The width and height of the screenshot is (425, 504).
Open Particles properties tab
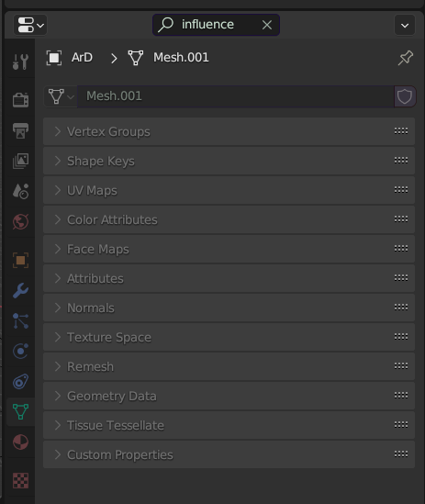[x=20, y=320]
